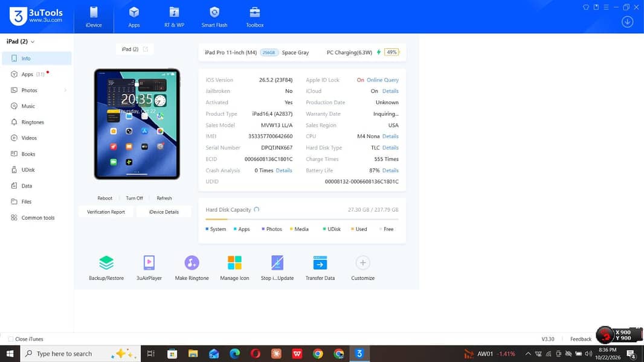
Task: Open Hard Disk Type Details link
Action: click(x=391, y=148)
